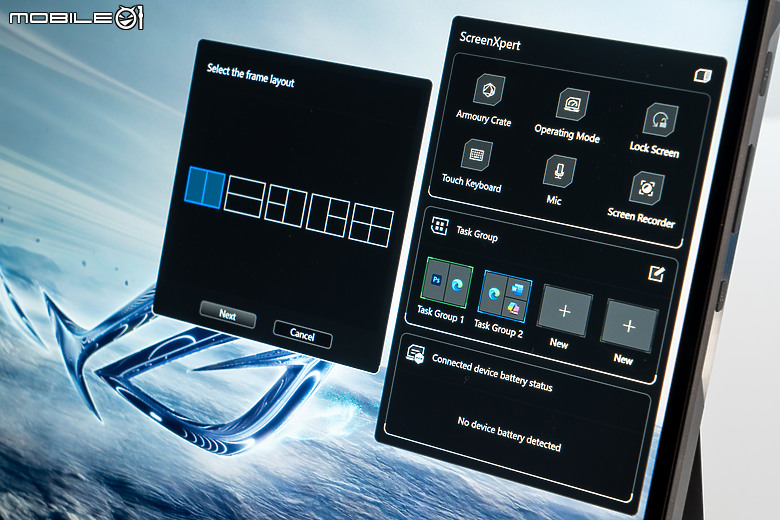Choose the layout with one left pane and two right panes
Screen dimensions: 780x520
tap(328, 216)
